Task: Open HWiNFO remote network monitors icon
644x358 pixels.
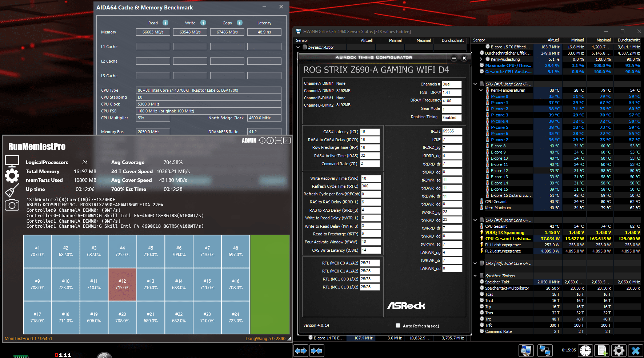Action: [x=545, y=351]
